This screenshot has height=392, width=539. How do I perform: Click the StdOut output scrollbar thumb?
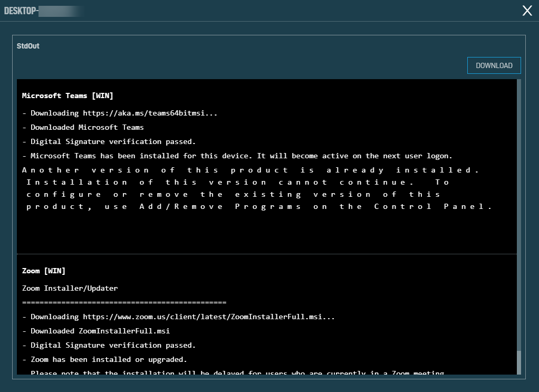519,362
